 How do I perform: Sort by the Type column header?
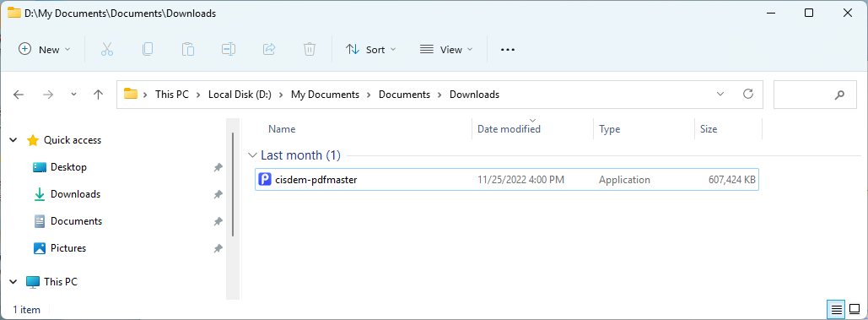coord(610,129)
